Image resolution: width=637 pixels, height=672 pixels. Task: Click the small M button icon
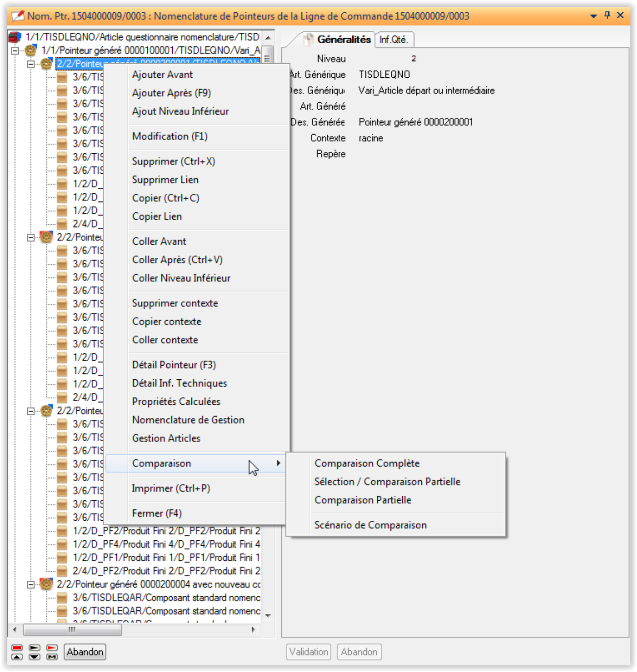coord(52,657)
